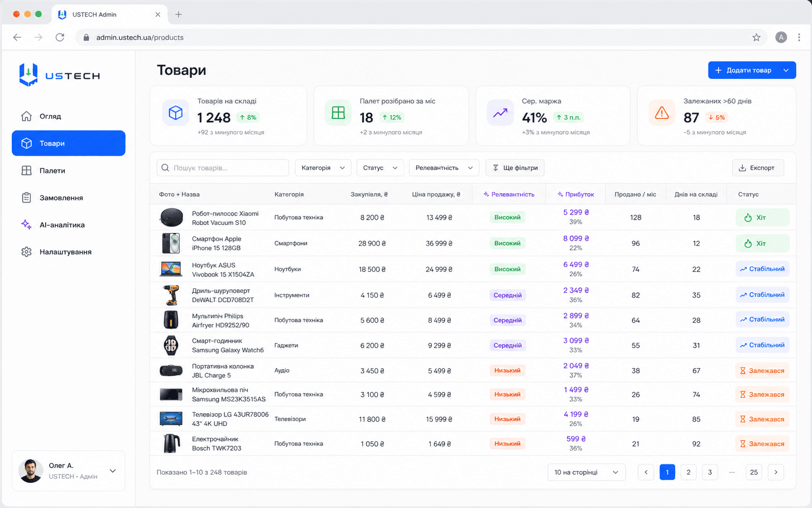Open AI-аналітика in the sidebar
This screenshot has height=508, width=812.
[x=69, y=225]
